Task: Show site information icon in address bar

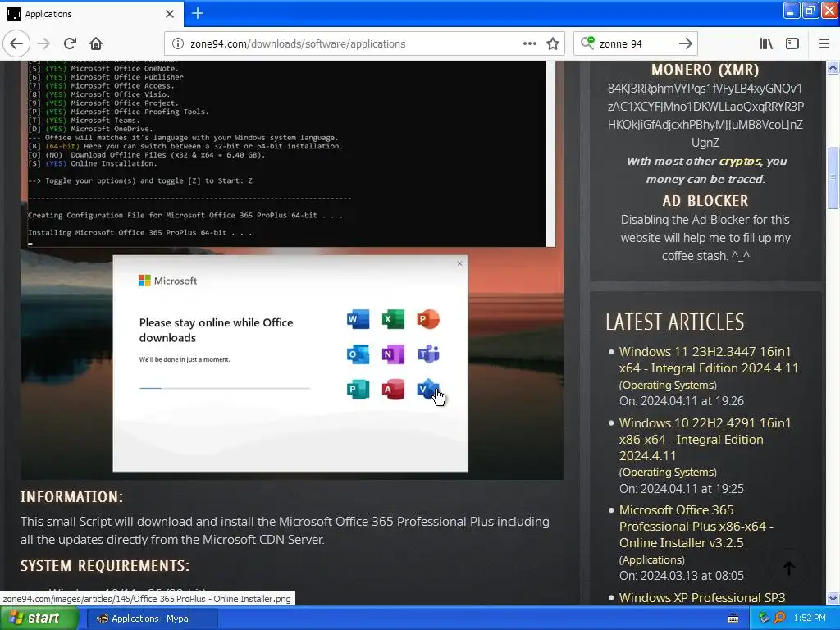Action: click(178, 43)
